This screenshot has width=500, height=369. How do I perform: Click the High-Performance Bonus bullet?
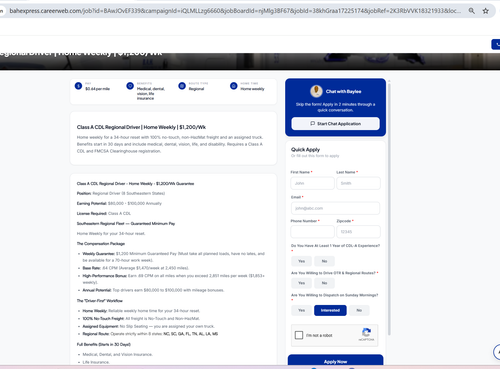(x=173, y=279)
